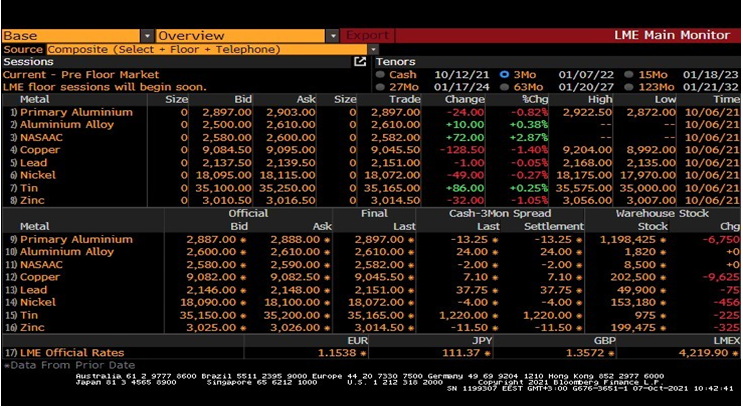This screenshot has width=743, height=408.
Task: Click the Trade column header
Action: click(x=405, y=100)
